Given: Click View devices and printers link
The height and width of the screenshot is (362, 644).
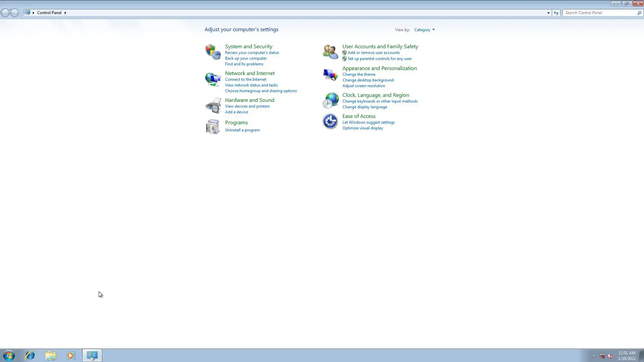Looking at the screenshot, I should point(247,106).
